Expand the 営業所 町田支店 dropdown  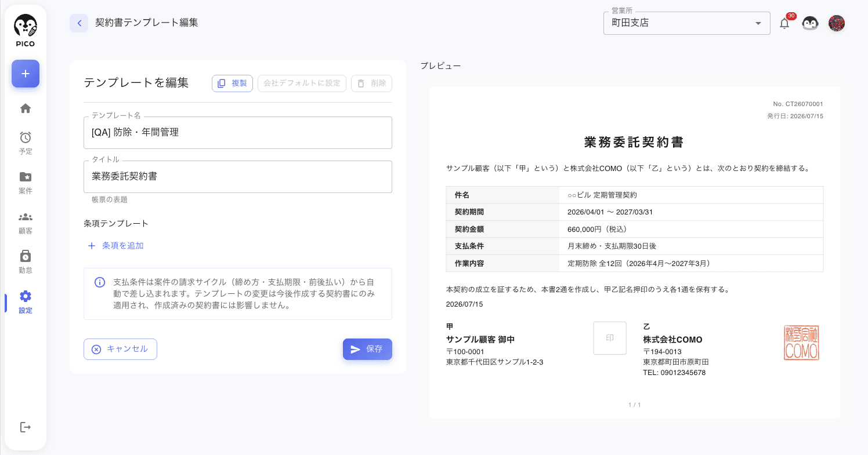click(x=687, y=23)
